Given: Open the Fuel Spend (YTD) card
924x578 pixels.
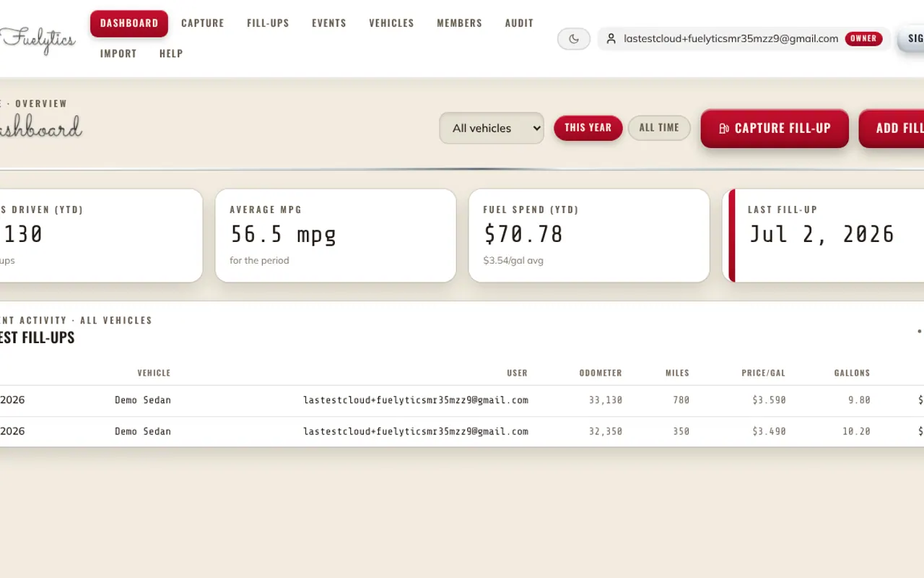Looking at the screenshot, I should (589, 236).
